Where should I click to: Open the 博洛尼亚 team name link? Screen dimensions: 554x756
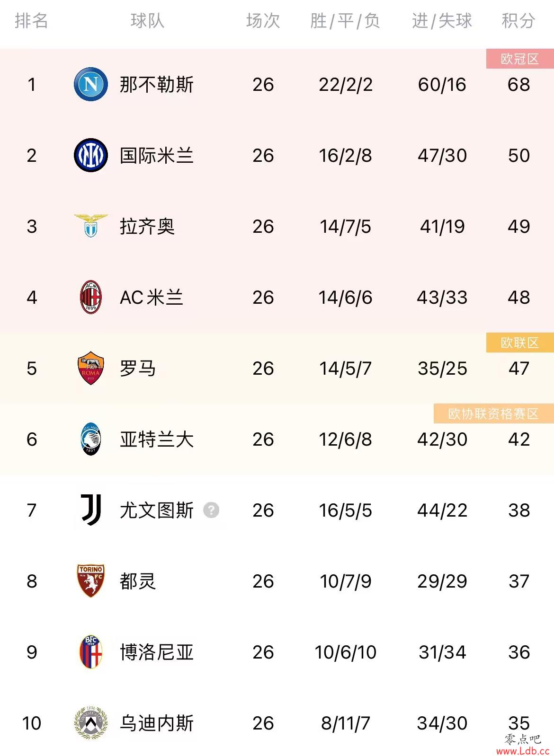[157, 652]
